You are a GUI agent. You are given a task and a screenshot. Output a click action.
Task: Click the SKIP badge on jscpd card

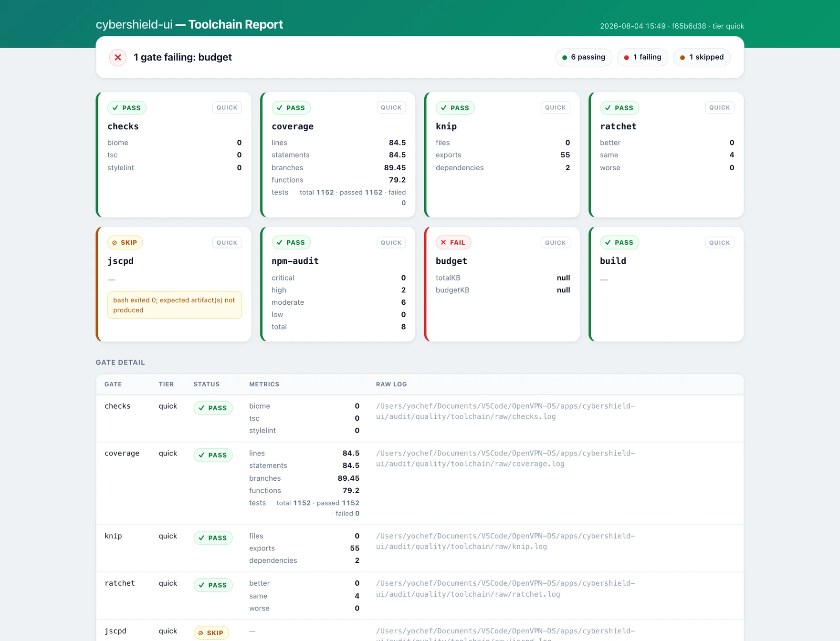125,242
